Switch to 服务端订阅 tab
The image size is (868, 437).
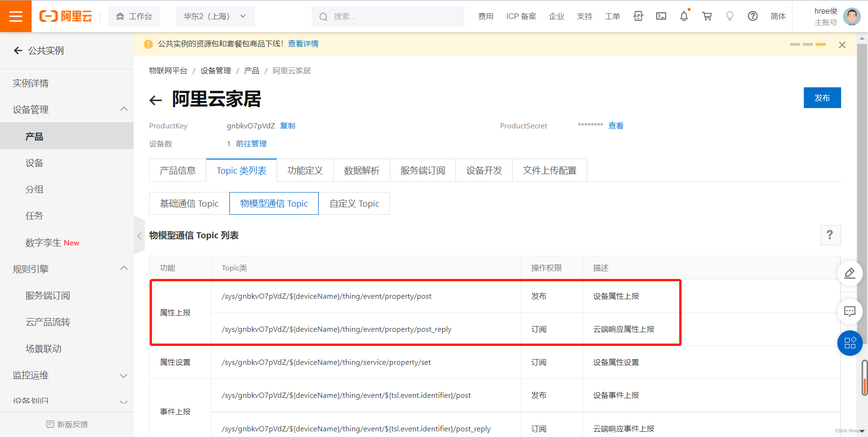point(423,170)
